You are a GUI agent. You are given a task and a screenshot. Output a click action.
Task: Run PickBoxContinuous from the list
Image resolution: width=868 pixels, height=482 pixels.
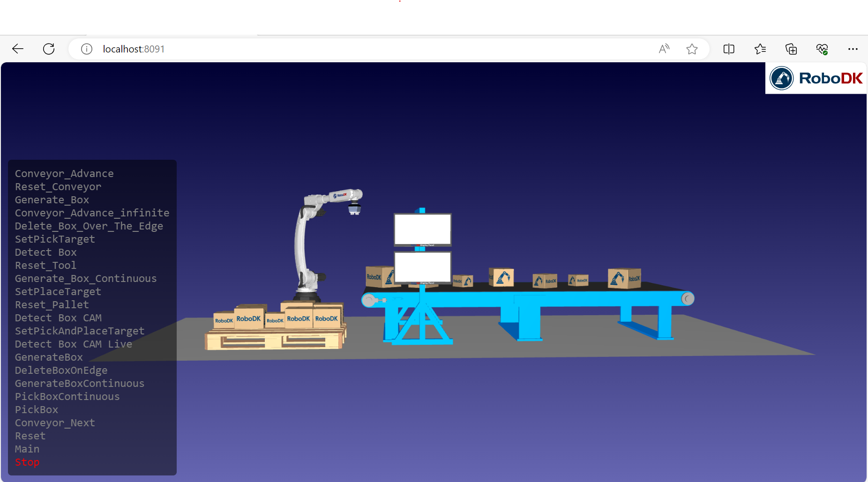[x=67, y=396]
